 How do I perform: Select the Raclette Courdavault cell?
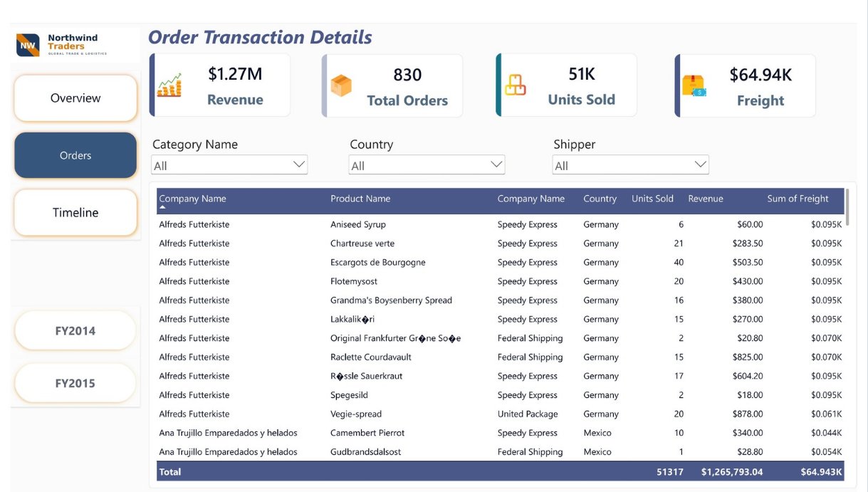click(x=371, y=357)
